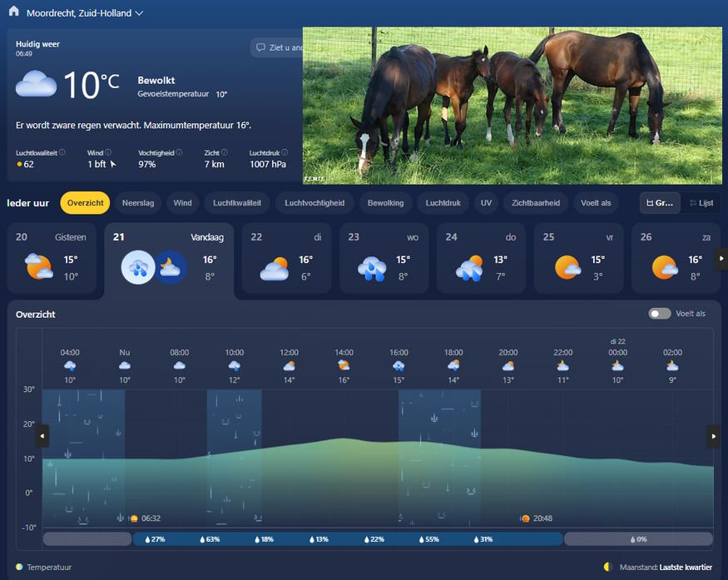The height and width of the screenshot is (580, 728).
Task: Click the cloudy current weather icon
Action: 36,84
